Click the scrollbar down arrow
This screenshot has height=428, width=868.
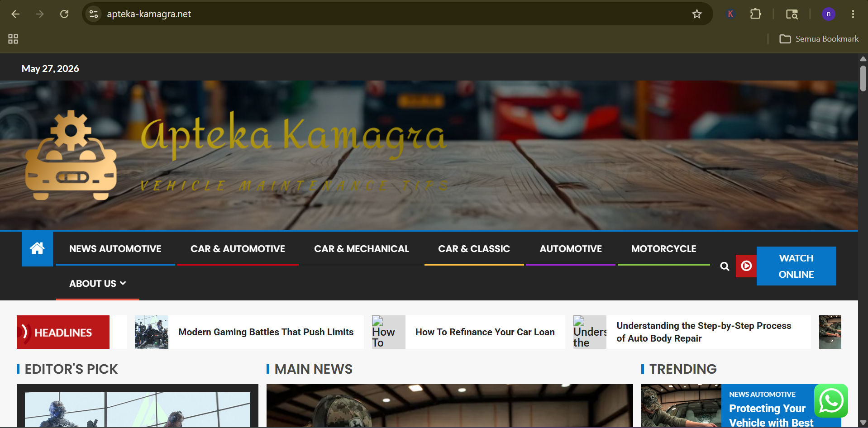coord(863,423)
